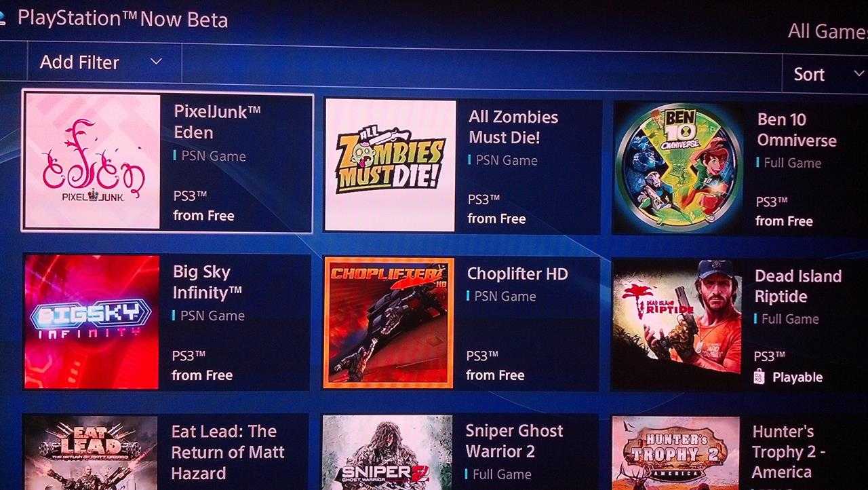
Task: Click the PlayStation Now Beta header title
Action: [x=123, y=18]
